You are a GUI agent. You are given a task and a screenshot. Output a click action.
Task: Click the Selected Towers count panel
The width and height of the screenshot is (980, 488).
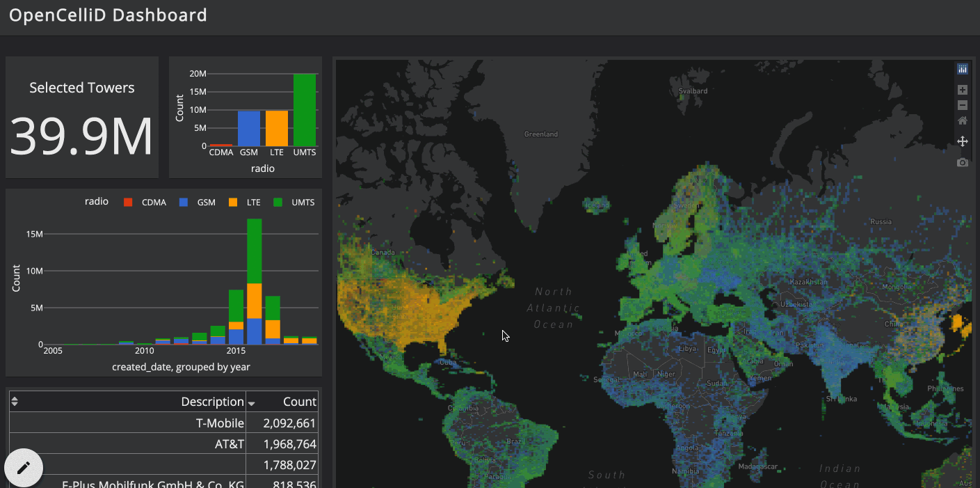coord(81,116)
